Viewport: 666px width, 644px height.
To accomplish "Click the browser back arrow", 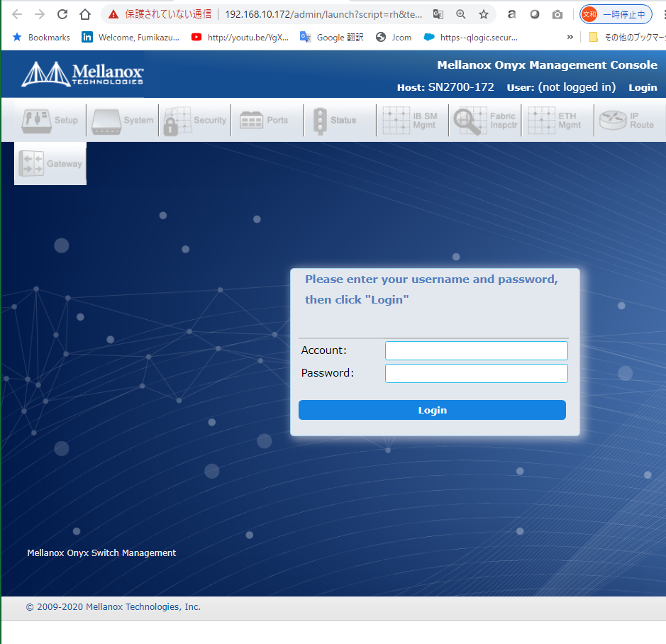I will point(17,14).
